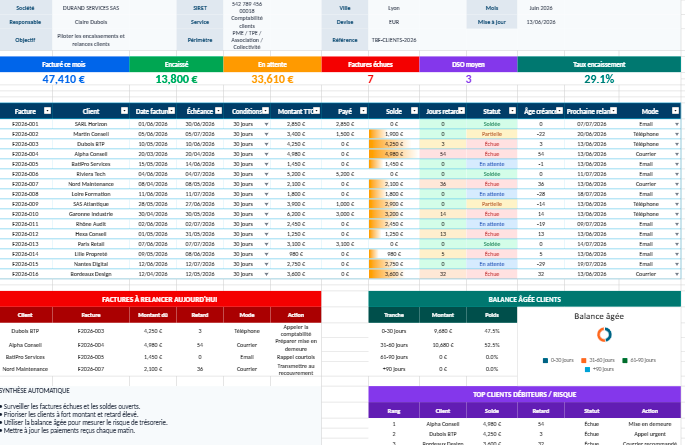Select the 29.1% Taux encaissement value
Screen dimensions: 685x445
pos(599,79)
